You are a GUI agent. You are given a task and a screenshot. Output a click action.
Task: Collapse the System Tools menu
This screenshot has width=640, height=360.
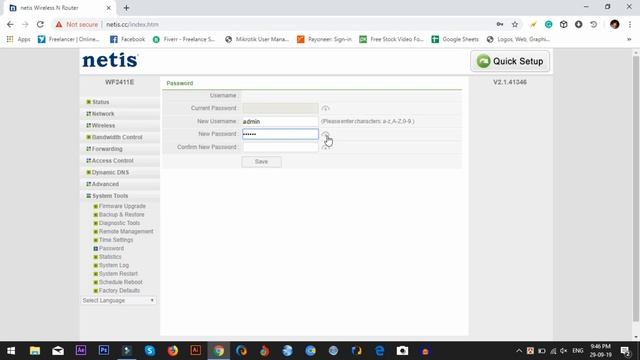(110, 196)
